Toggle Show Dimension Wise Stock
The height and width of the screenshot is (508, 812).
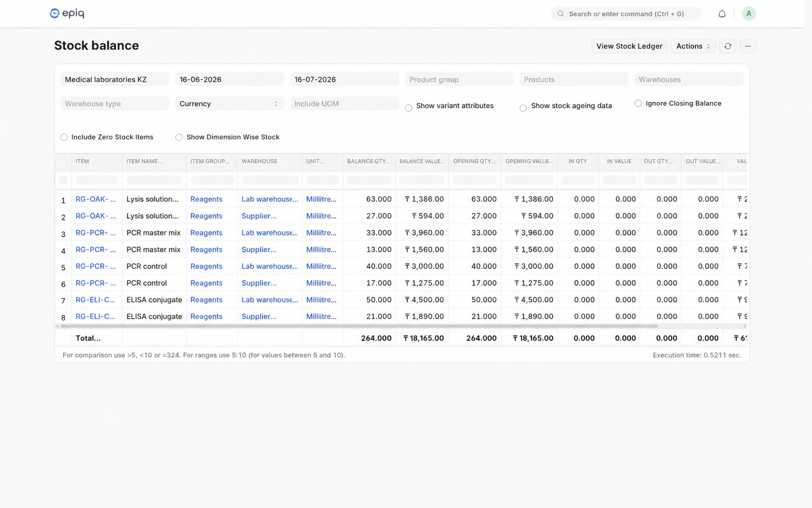tap(179, 137)
